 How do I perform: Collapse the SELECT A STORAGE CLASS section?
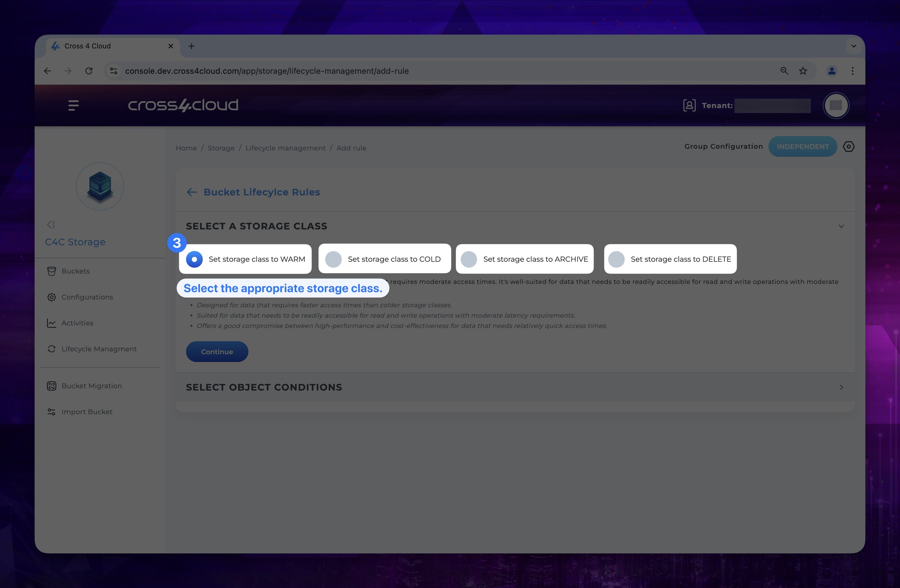841,226
